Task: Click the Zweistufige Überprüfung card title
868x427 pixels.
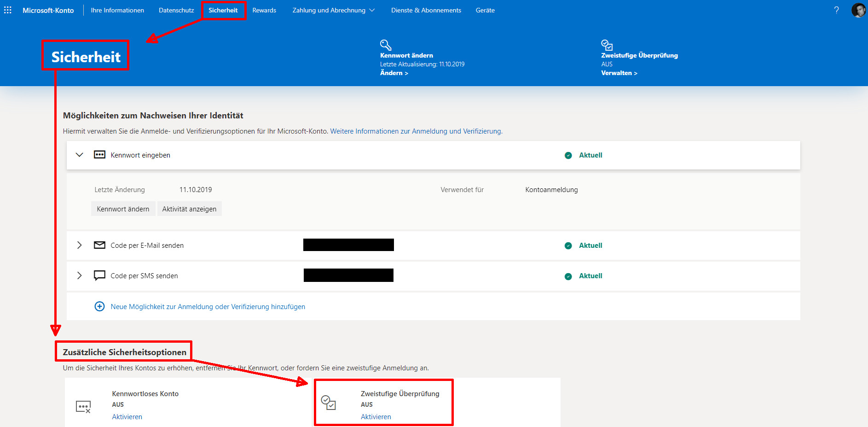Action: pos(400,394)
